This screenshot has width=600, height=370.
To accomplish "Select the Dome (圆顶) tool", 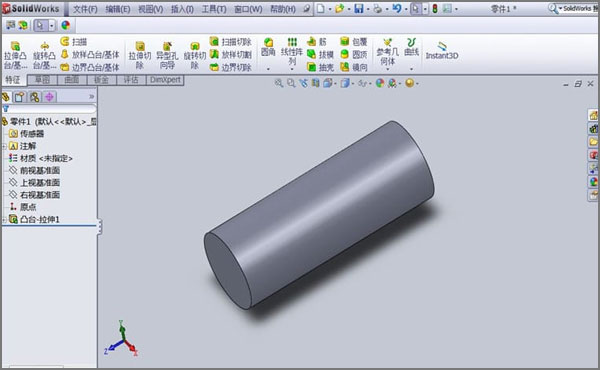I will coord(354,54).
